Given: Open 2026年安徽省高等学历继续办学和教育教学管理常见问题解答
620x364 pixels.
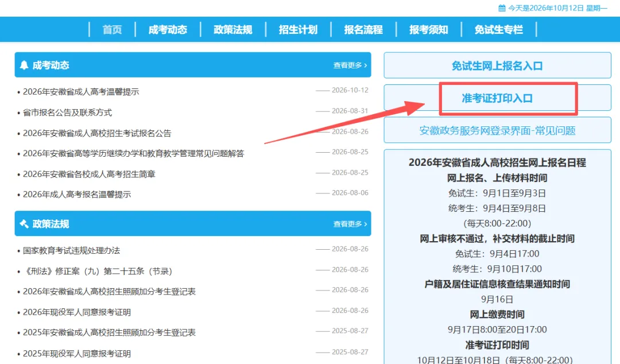Looking at the screenshot, I should (133, 153).
